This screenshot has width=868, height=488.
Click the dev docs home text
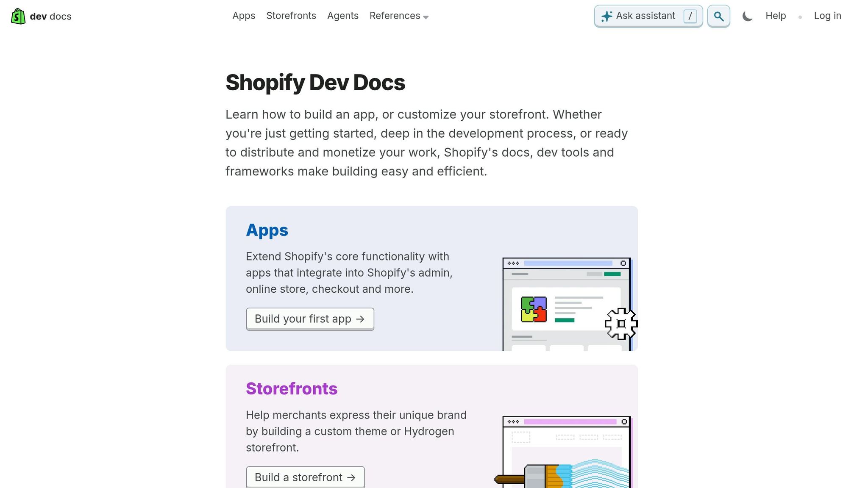tap(50, 17)
